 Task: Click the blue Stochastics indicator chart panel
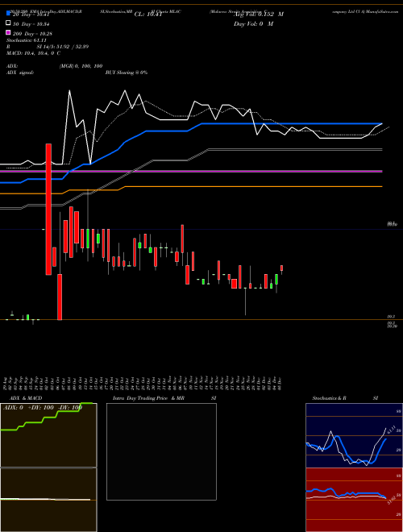click(354, 435)
